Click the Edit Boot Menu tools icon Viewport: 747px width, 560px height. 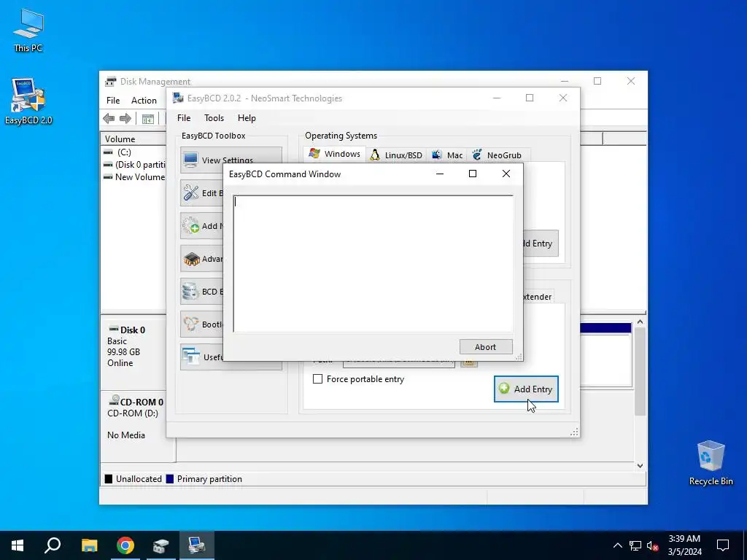191,192
